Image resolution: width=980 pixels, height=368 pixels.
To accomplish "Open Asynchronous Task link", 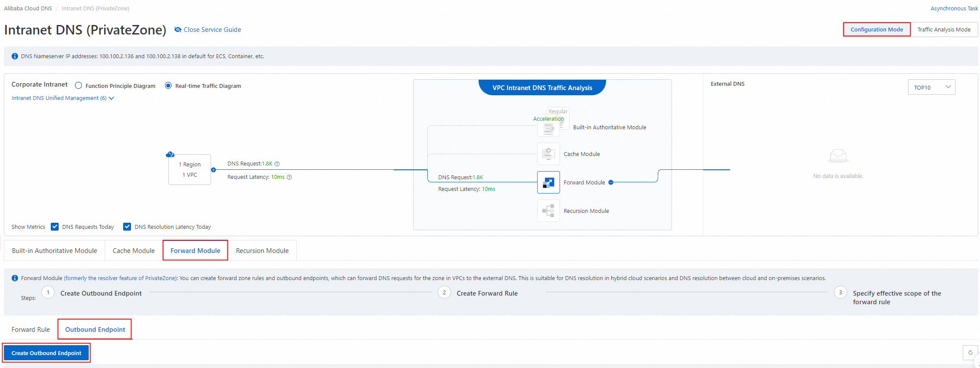I will click(954, 9).
